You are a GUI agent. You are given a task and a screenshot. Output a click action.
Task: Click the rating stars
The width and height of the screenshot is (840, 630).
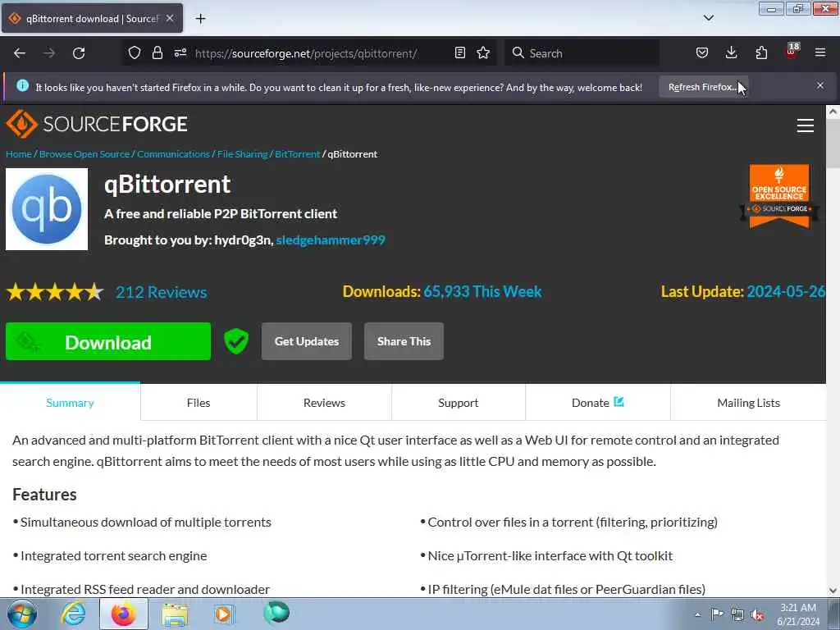(x=55, y=292)
